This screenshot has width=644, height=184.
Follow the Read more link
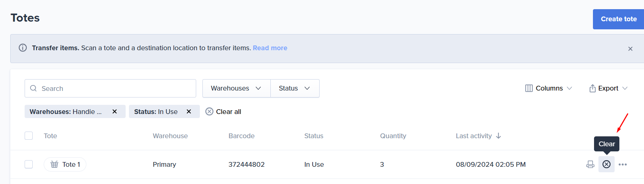click(270, 48)
